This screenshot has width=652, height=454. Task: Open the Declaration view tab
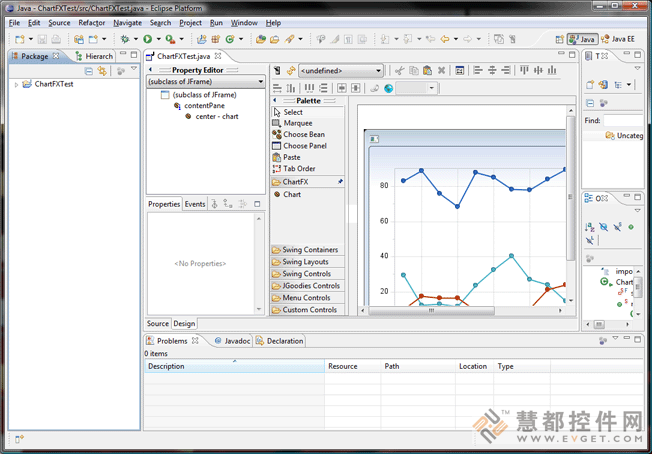[280, 341]
